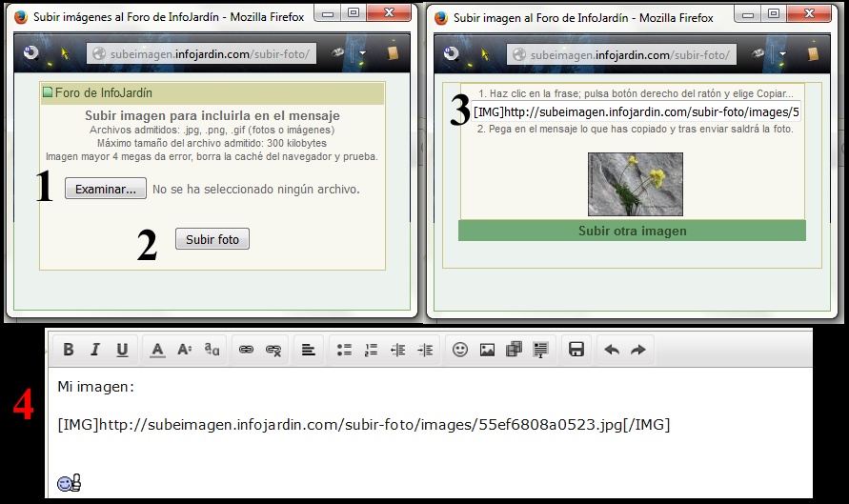Click the globe site icon in left address bar

[98, 53]
